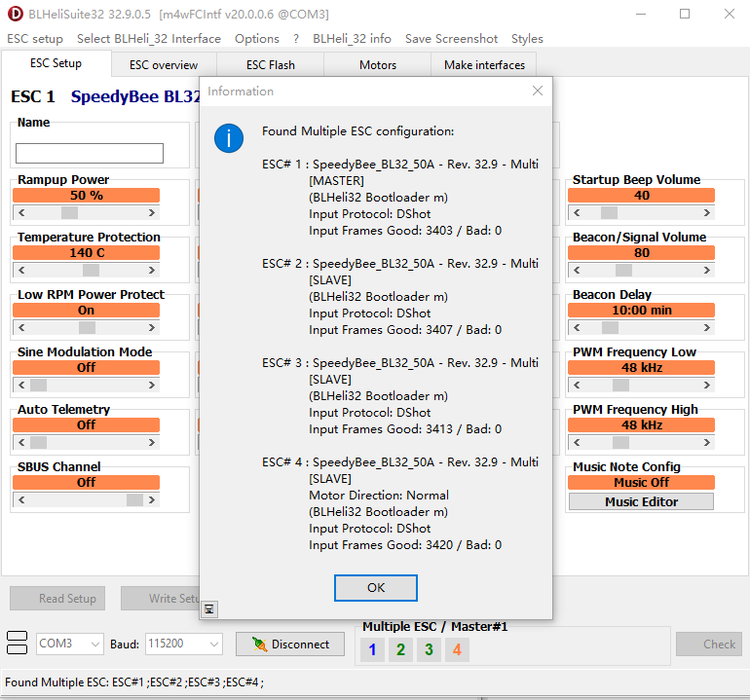Click left arrow of SBUS Channel slider
Screen dimensions: 750x700
tap(21, 499)
